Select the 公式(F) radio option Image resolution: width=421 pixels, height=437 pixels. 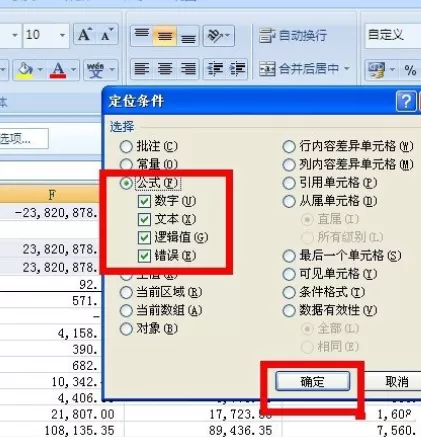150,183
